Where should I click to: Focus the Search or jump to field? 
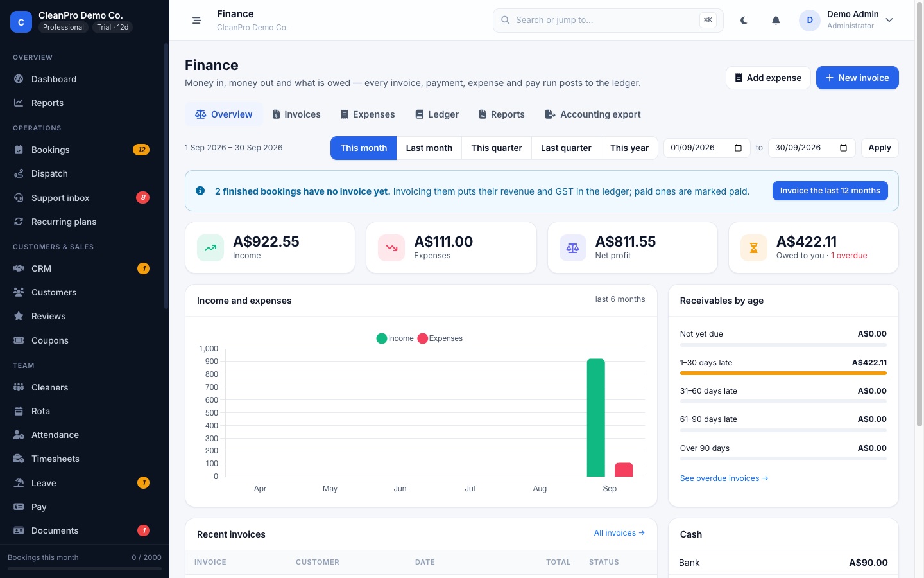(x=608, y=21)
